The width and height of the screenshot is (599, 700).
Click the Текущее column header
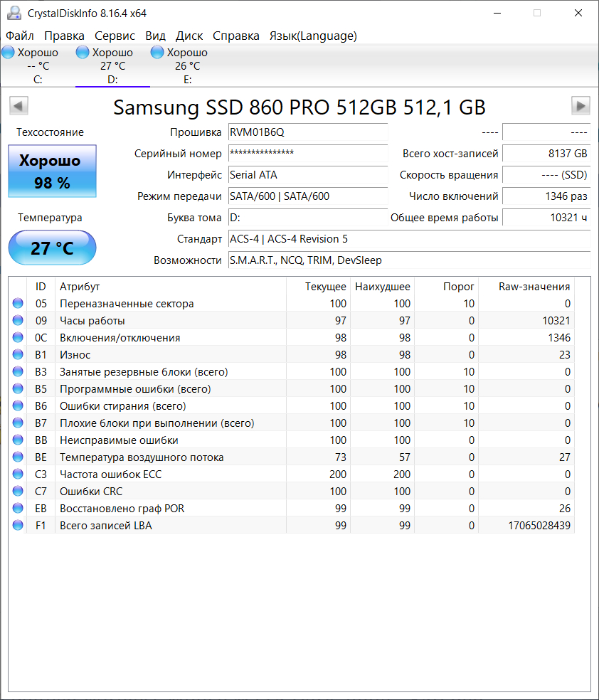pos(318,287)
